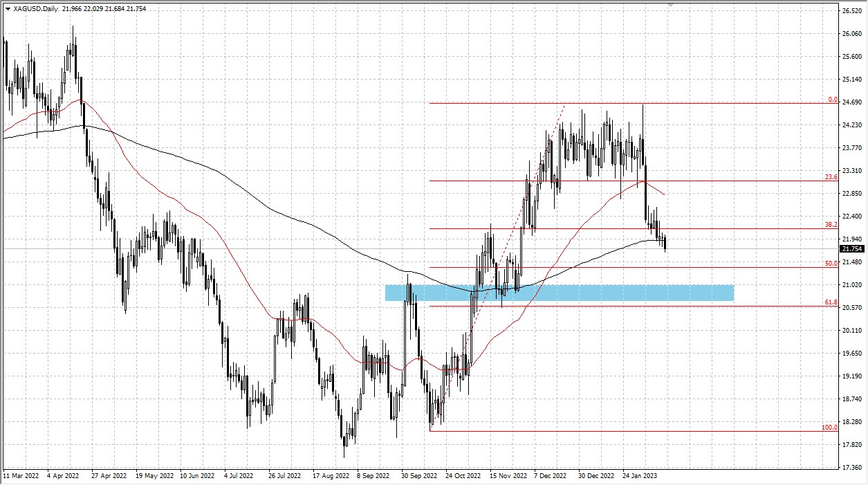Click the triangle arrow beside XAGUSD,Daily
Screen dimensions: 868x485
pyautogui.click(x=8, y=8)
